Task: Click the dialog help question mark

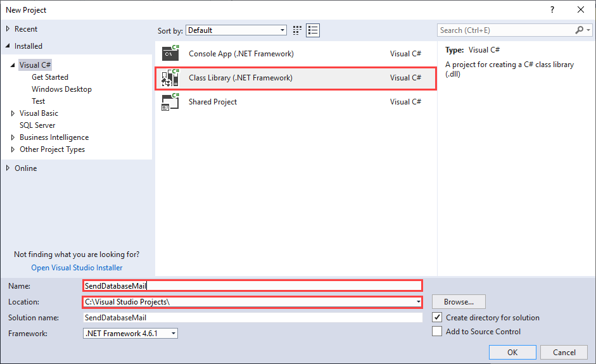Action: coord(552,9)
